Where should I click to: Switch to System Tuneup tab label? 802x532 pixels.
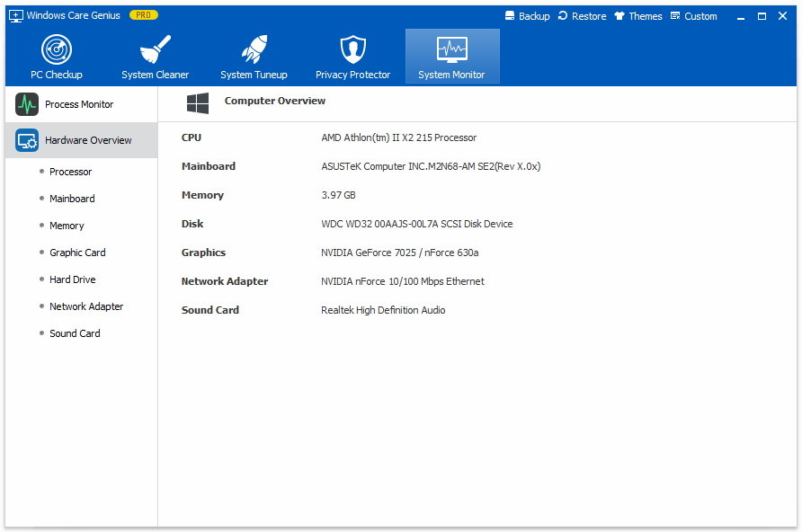click(x=254, y=75)
